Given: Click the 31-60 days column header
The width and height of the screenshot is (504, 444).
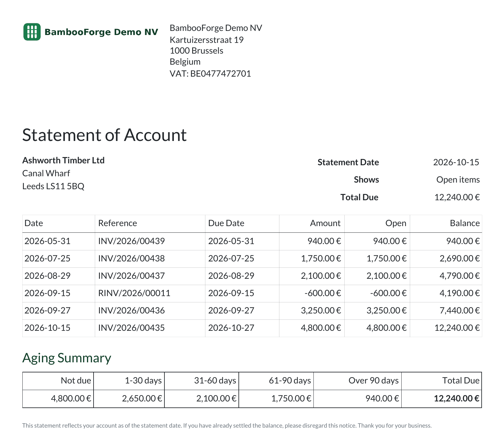Looking at the screenshot, I should 215,380.
